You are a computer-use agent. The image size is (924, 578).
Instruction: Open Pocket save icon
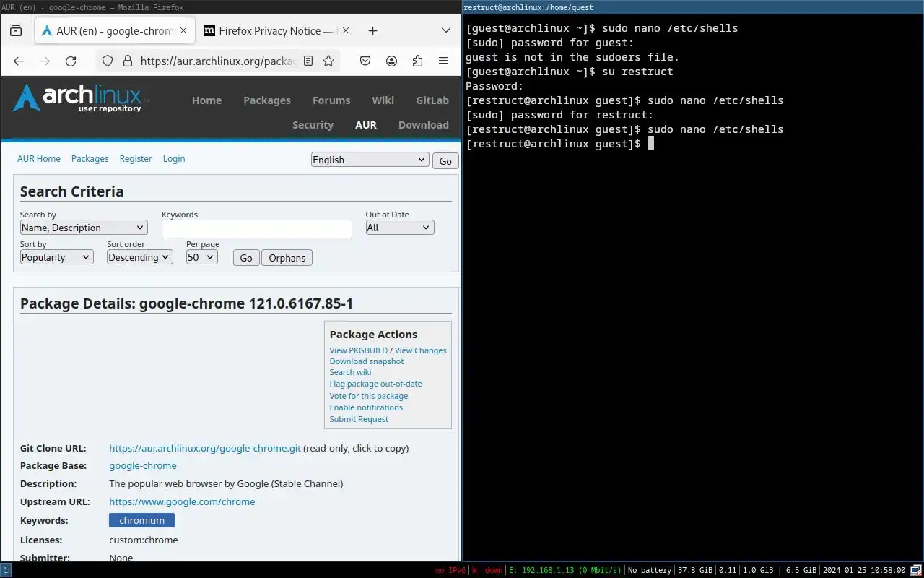coord(366,61)
